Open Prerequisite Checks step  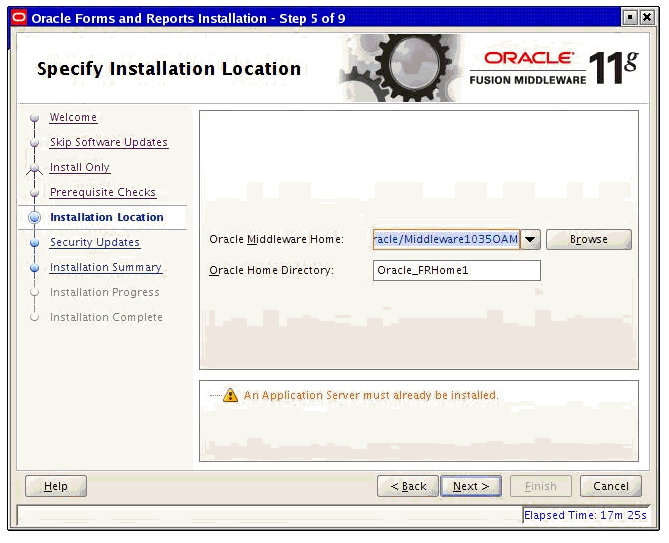pyautogui.click(x=103, y=192)
